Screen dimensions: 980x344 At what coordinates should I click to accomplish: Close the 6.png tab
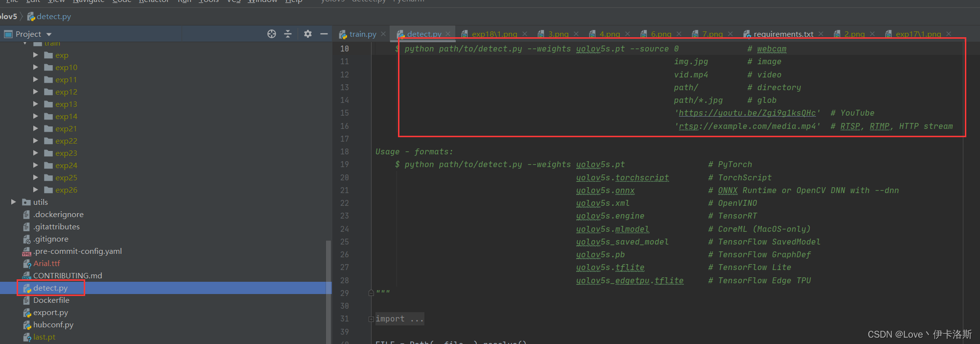pyautogui.click(x=679, y=34)
